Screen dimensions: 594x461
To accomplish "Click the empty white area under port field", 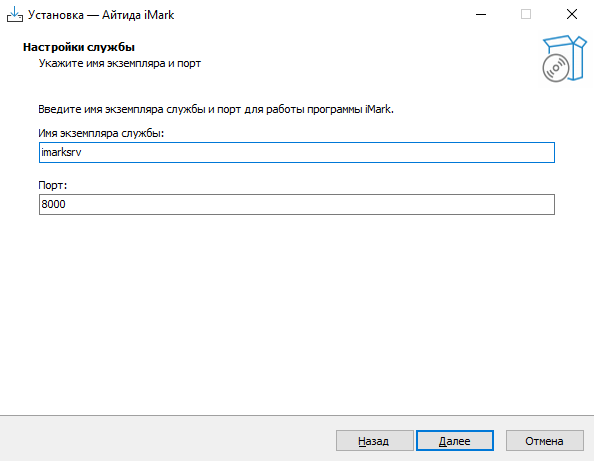I will pyautogui.click(x=297, y=314).
